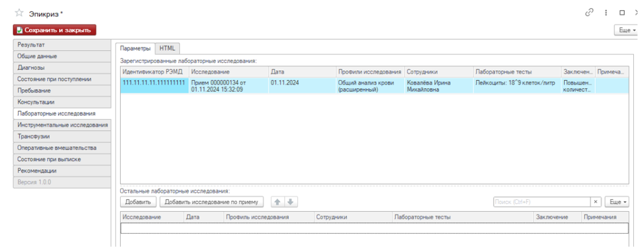
Task: Maximize the Эпикриз window
Action: click(x=622, y=13)
